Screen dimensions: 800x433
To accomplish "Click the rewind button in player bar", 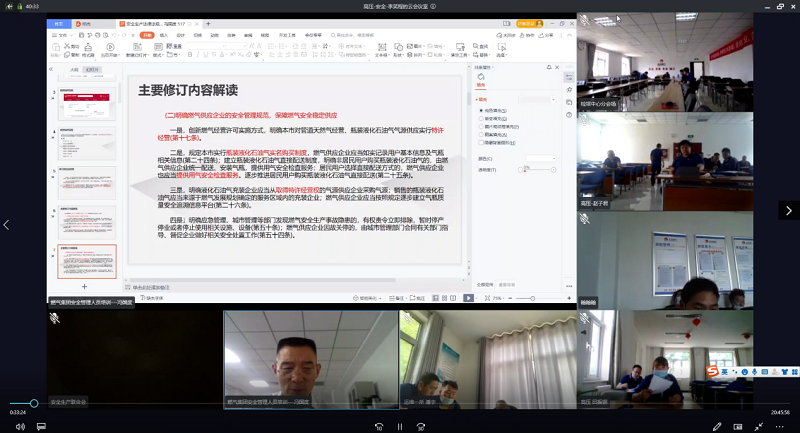I will point(377,425).
